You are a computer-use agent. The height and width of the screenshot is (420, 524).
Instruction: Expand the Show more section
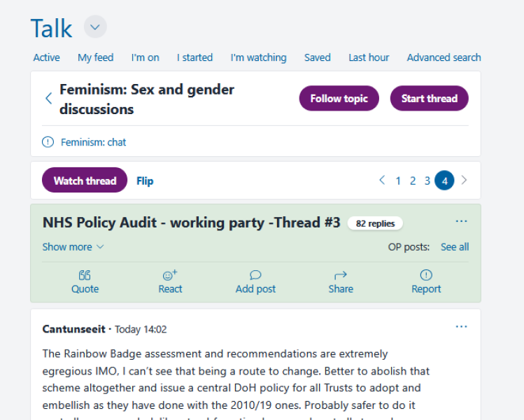[x=73, y=247]
